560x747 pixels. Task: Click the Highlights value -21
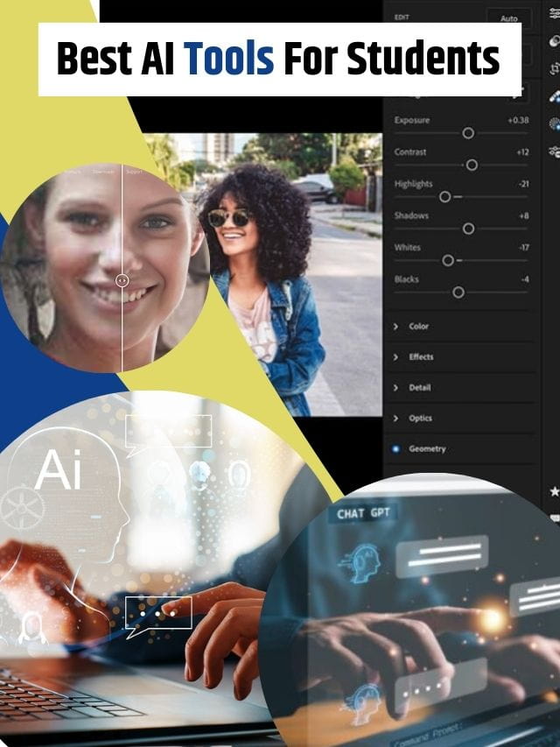click(x=523, y=184)
